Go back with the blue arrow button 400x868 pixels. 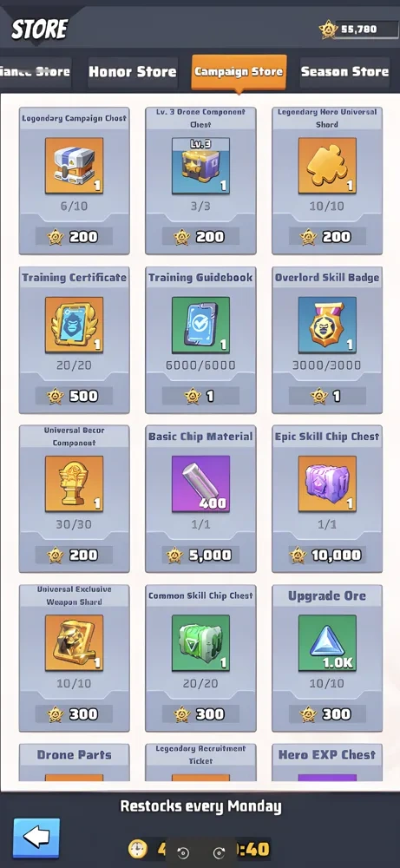36,838
